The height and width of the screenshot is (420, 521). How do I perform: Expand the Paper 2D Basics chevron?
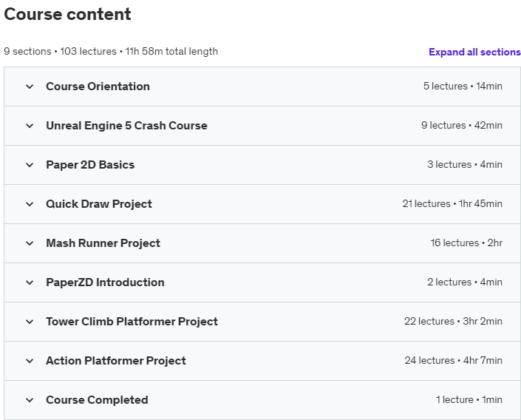(30, 166)
